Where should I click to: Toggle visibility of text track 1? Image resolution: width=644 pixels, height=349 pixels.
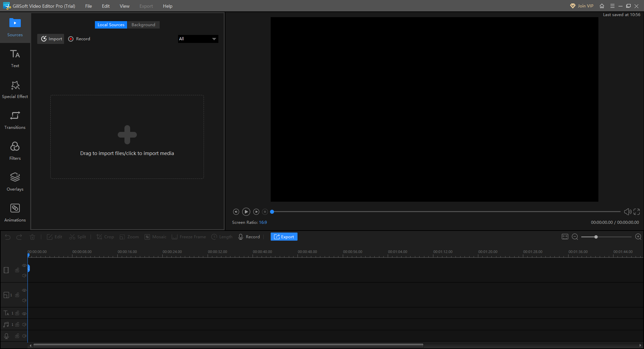coord(24,313)
